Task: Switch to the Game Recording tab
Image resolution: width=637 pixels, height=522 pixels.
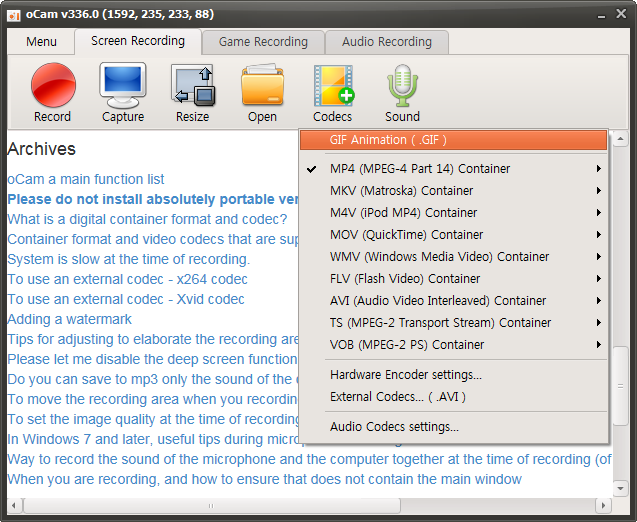Action: [x=263, y=42]
